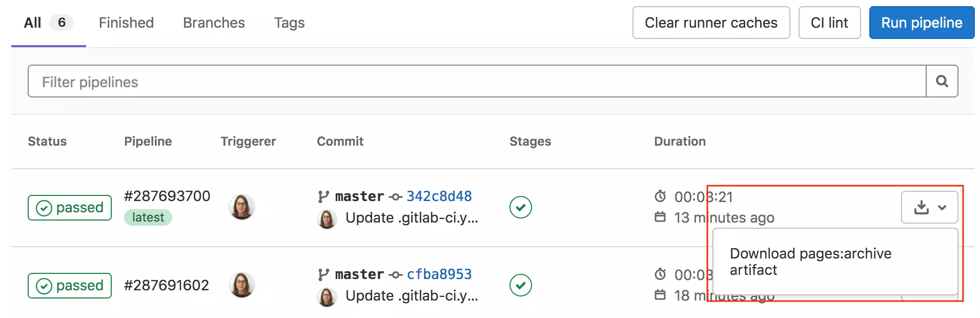
Task: Click the search icon in filter bar
Action: (942, 81)
